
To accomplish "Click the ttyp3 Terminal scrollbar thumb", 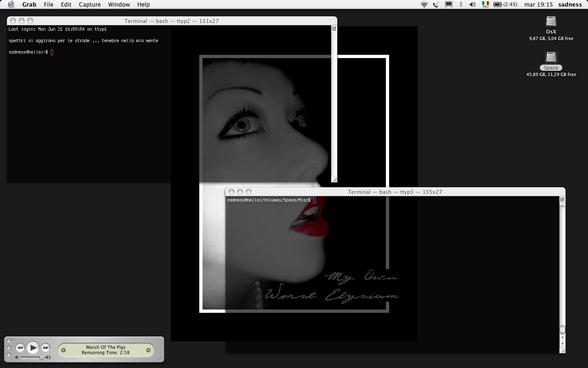I will coord(562,330).
